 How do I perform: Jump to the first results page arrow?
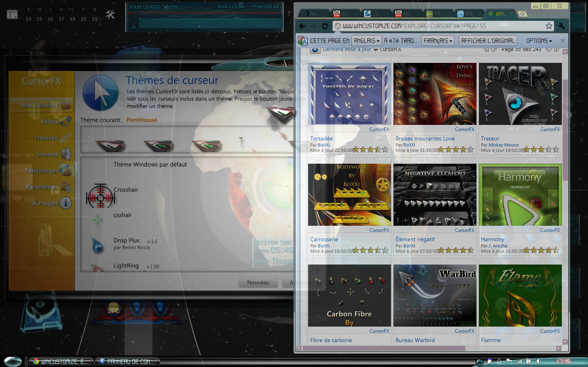click(486, 49)
